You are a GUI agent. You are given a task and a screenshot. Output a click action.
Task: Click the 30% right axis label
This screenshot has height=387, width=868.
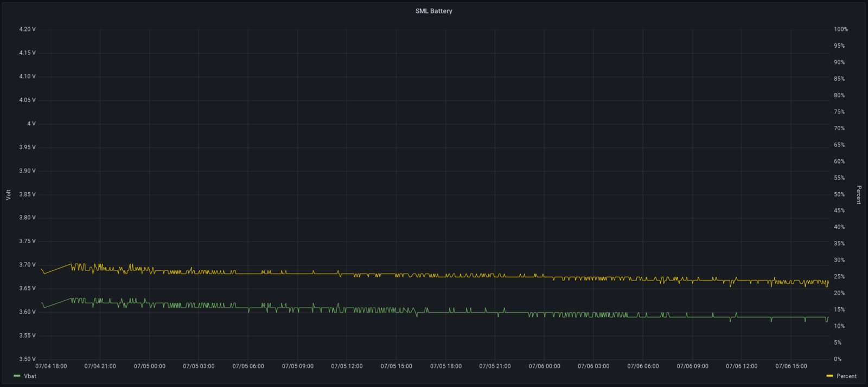[839, 261]
